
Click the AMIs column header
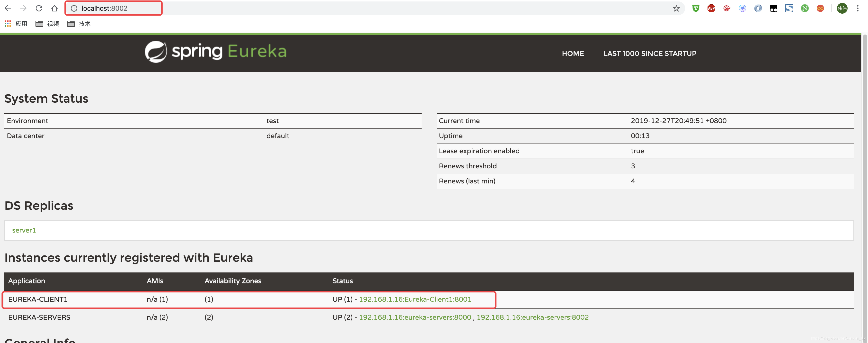[155, 281]
